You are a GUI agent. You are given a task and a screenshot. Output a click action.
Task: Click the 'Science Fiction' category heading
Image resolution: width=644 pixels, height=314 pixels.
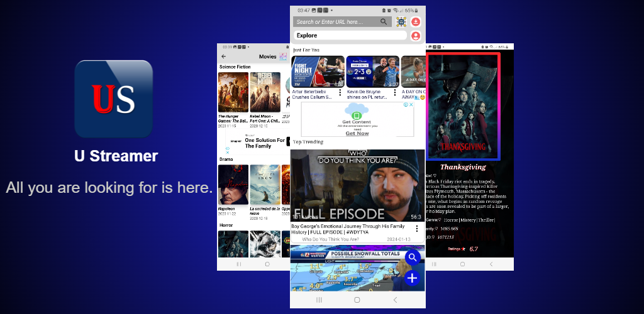click(235, 67)
